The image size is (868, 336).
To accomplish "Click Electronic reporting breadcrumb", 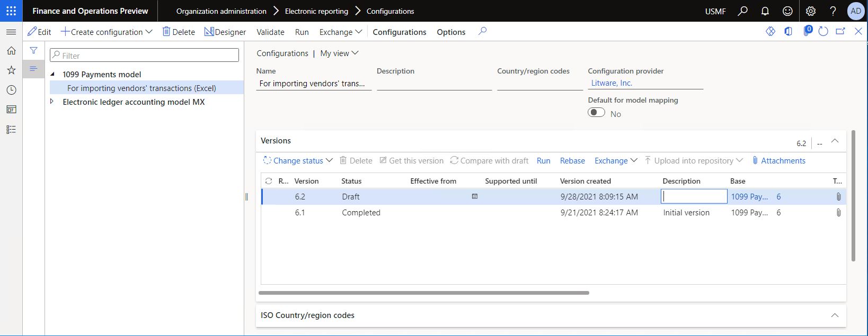I will pos(316,11).
